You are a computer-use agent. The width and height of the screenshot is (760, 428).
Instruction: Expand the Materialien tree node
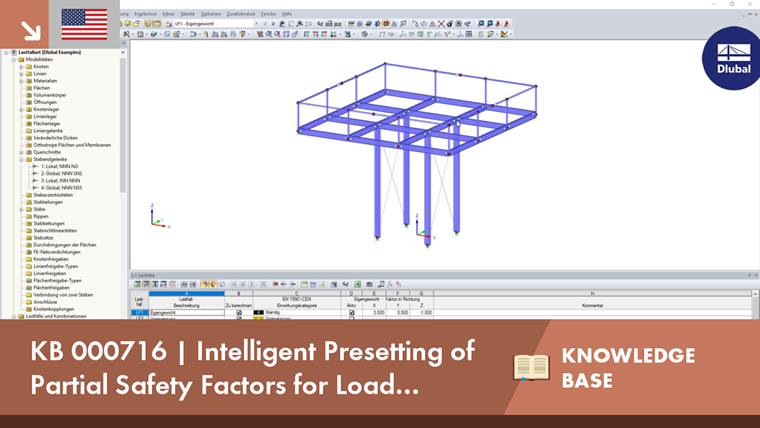click(x=21, y=81)
